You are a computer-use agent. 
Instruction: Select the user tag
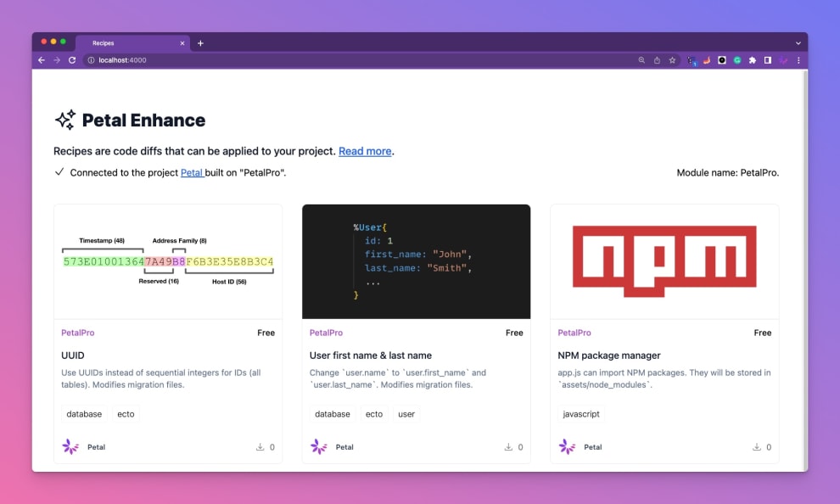406,414
